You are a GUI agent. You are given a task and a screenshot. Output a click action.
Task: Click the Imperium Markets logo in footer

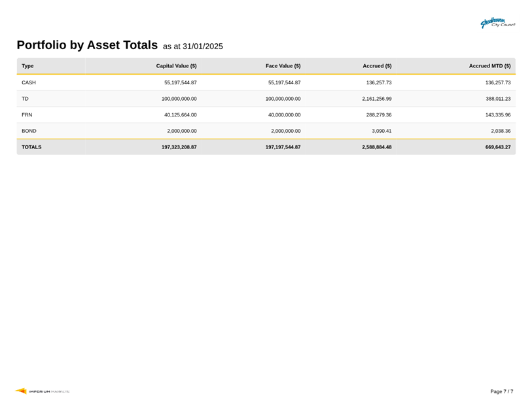[x=43, y=391]
